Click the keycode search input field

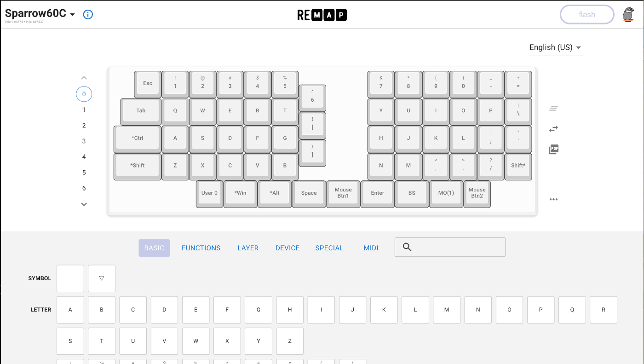click(450, 247)
